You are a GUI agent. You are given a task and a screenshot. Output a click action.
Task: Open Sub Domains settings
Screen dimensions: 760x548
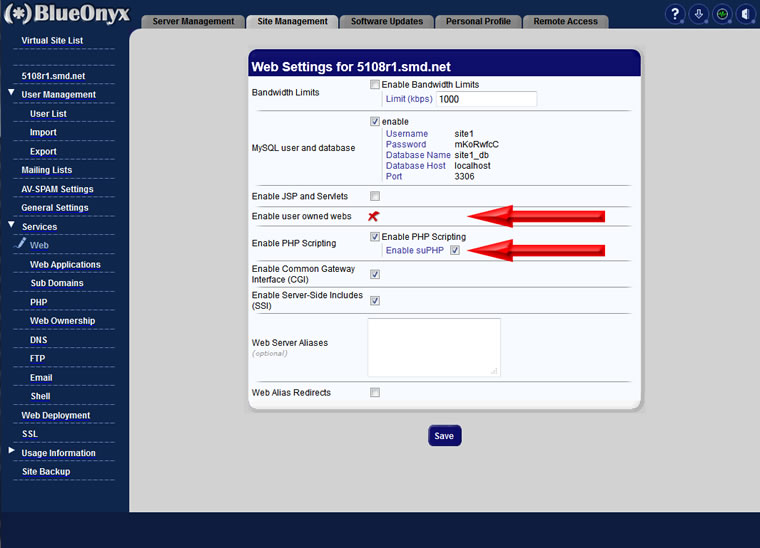click(x=57, y=283)
